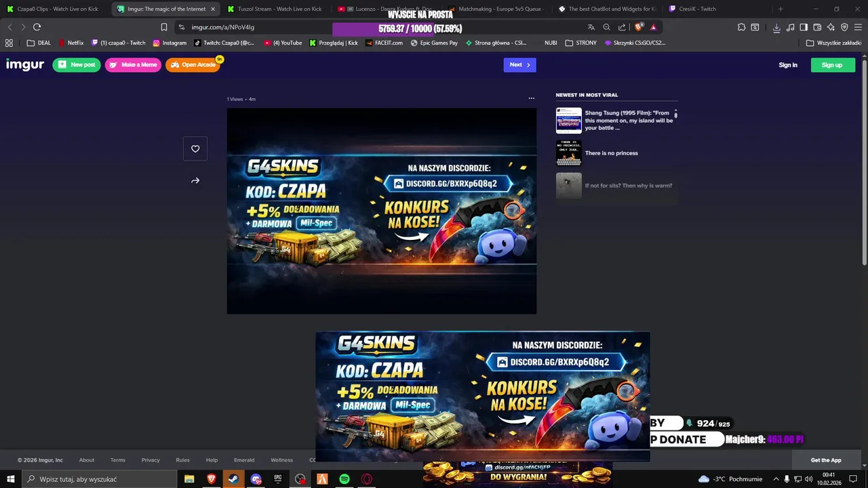Click the translate page icon

point(591,27)
